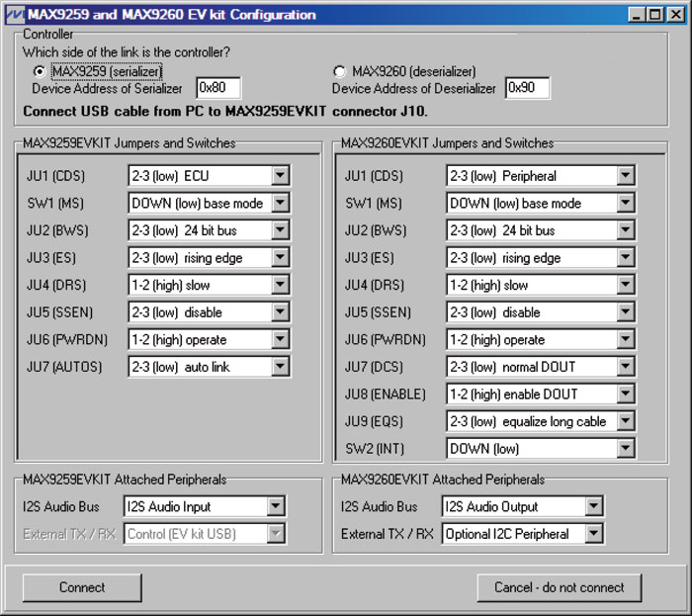Click the MAX9259EVKIT Jumpers and Switches heading
This screenshot has height=616, width=692.
(129, 143)
